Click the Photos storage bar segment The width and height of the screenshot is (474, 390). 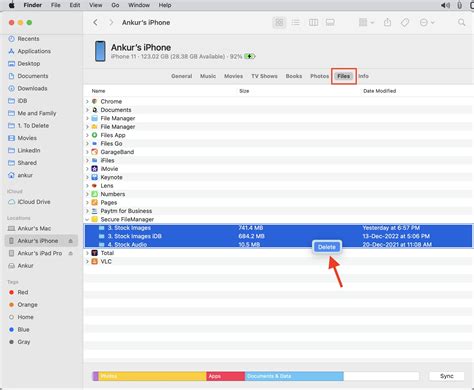point(152,376)
